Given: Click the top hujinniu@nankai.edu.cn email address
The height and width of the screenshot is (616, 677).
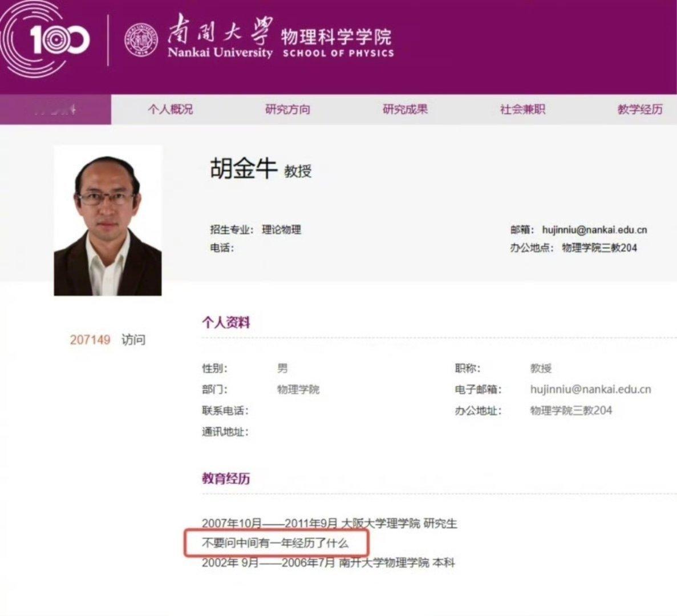Looking at the screenshot, I should tap(594, 230).
